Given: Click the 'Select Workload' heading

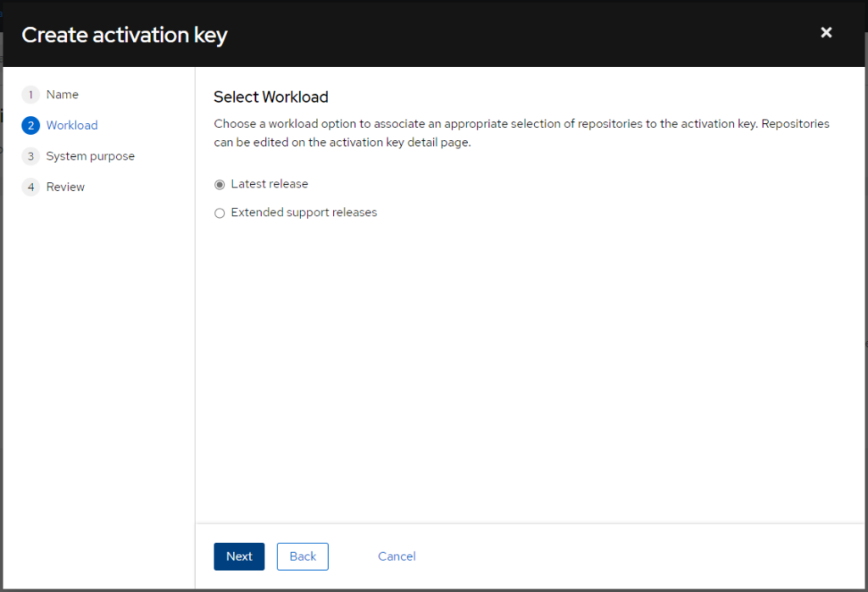Looking at the screenshot, I should coord(270,97).
